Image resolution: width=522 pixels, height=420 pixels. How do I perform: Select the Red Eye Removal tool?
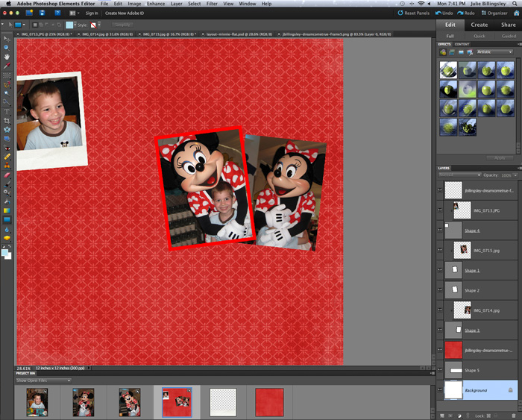coord(7,148)
